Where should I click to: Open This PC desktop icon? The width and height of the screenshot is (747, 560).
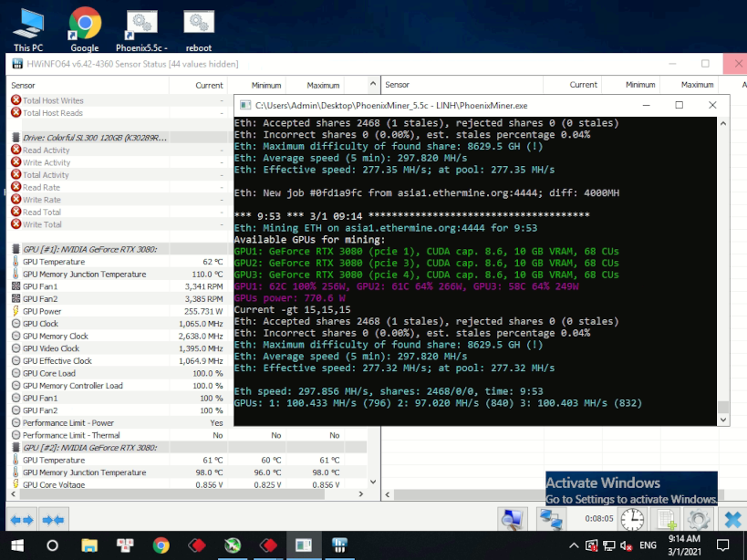[x=28, y=28]
